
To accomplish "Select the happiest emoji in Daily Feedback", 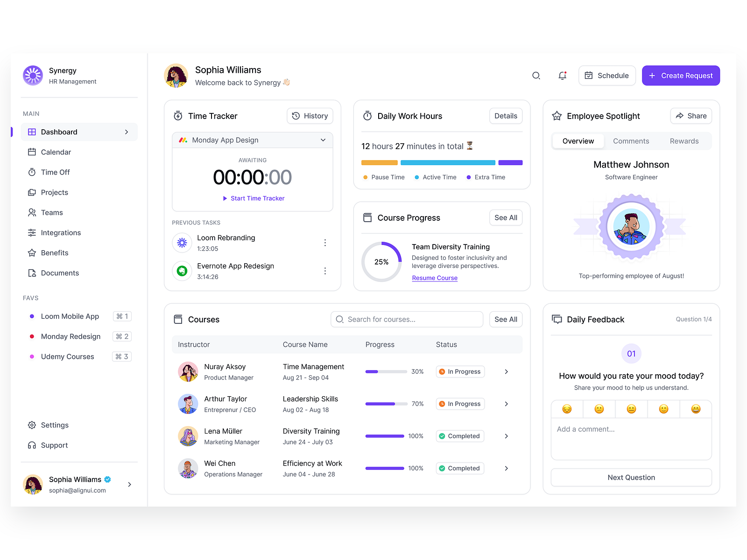I will tap(696, 409).
